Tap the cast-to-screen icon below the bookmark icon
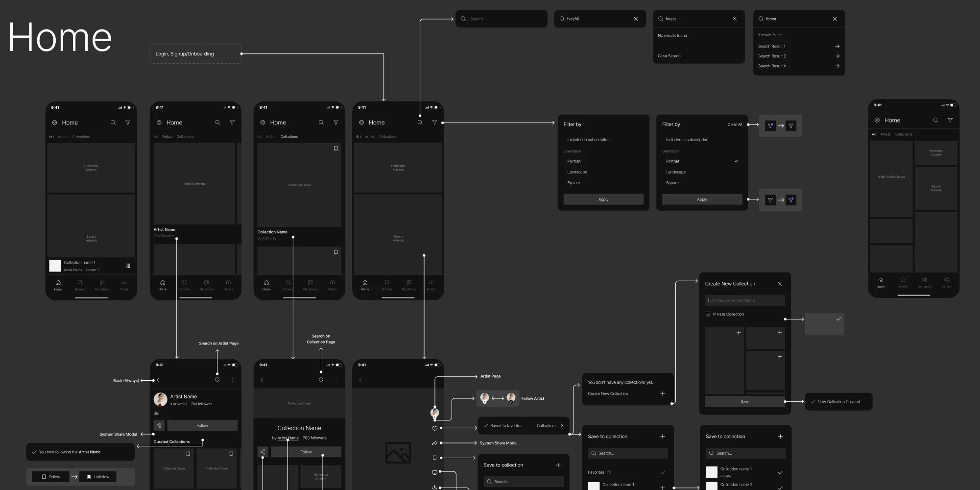The width and height of the screenshot is (980, 490). coord(434,472)
